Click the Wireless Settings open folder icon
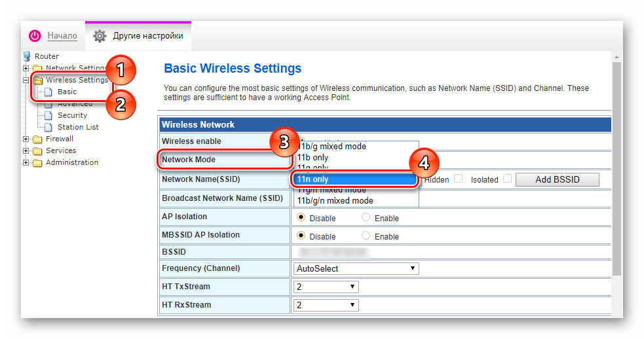The width and height of the screenshot is (644, 339). coord(38,80)
